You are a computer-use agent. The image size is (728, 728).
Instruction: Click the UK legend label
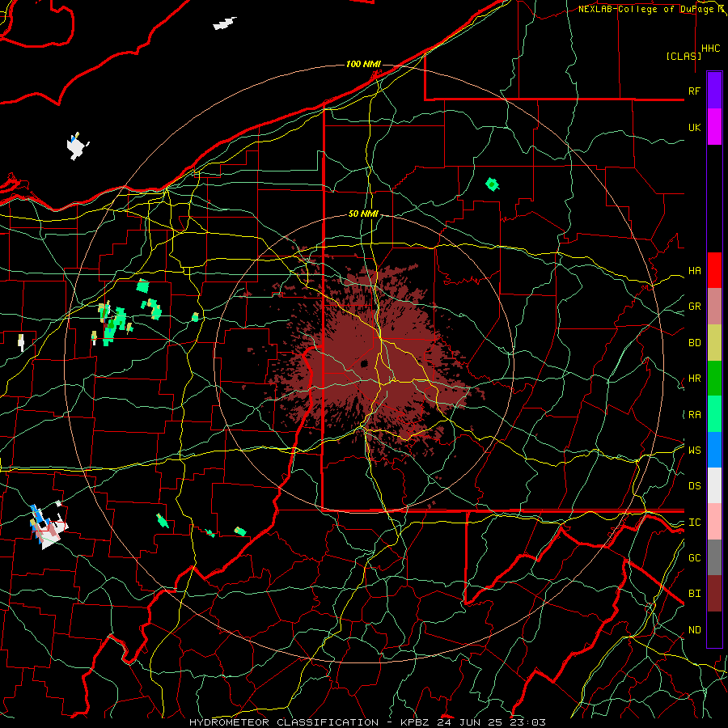(x=694, y=127)
